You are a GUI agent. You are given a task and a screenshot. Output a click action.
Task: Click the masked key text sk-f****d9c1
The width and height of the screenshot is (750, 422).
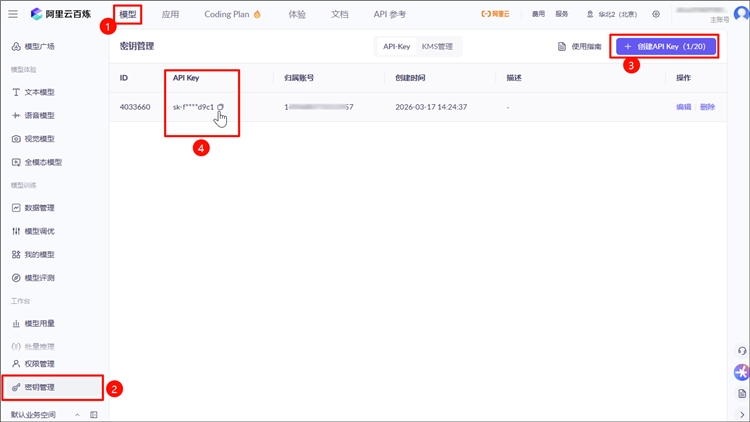click(x=193, y=107)
